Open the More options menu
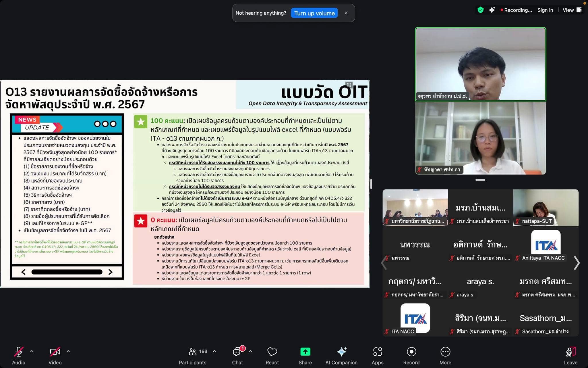588x368 pixels. [x=445, y=356]
